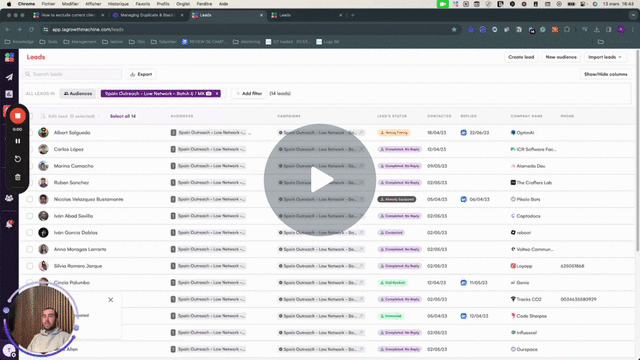This screenshot has height=360, width=640.
Task: Click the New audience button
Action: (x=561, y=57)
